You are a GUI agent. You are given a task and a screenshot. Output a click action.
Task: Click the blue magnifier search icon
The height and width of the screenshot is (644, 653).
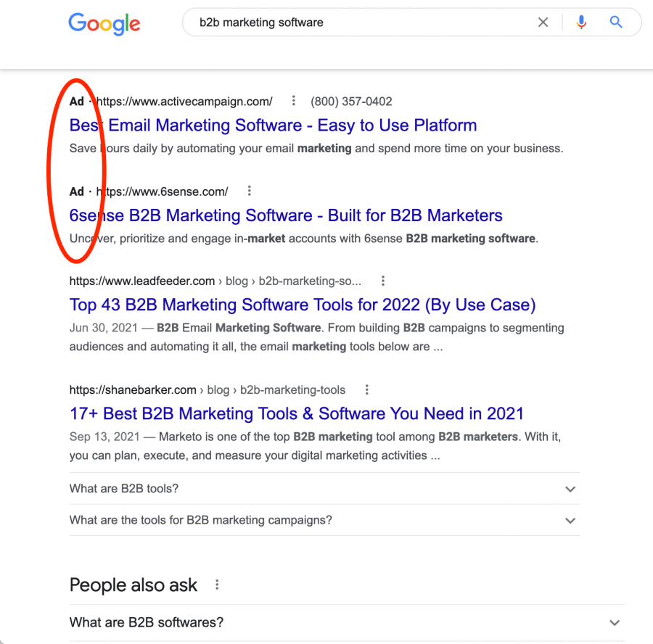(x=616, y=22)
